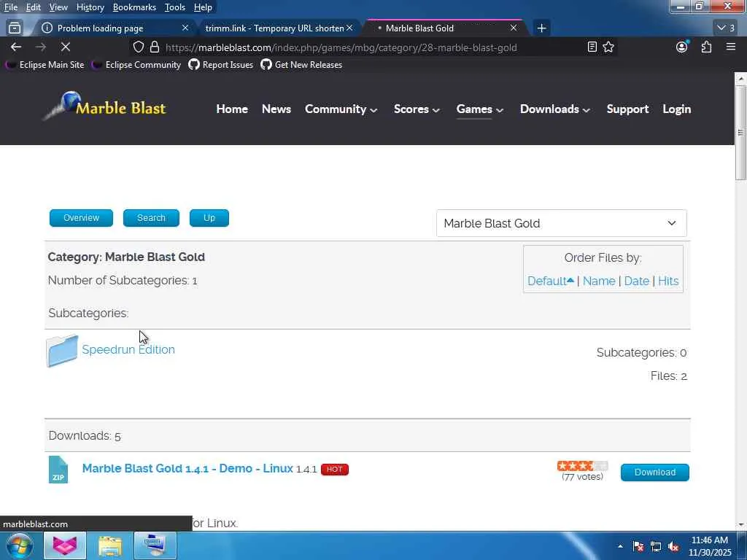Go to the Home page link

coord(232,109)
